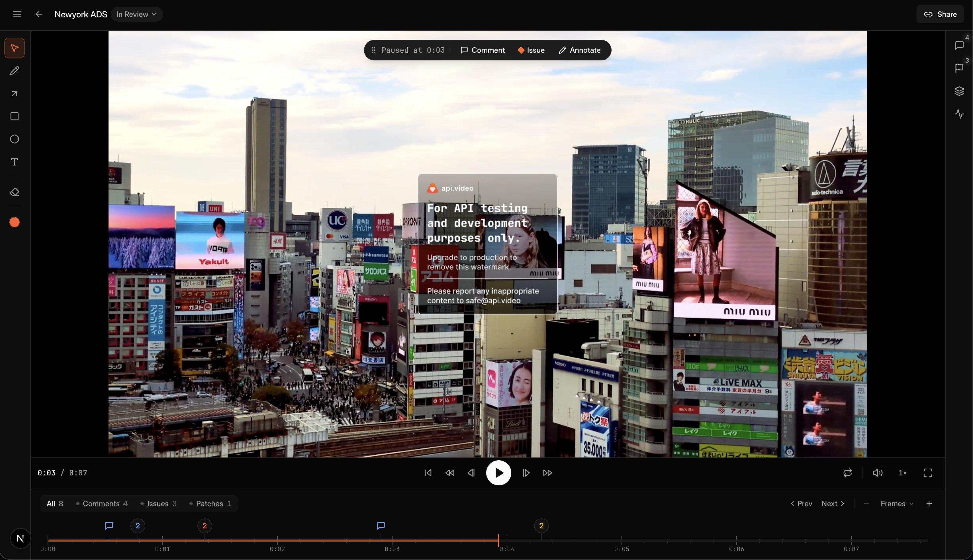
Task: Step forward one frame
Action: [526, 473]
